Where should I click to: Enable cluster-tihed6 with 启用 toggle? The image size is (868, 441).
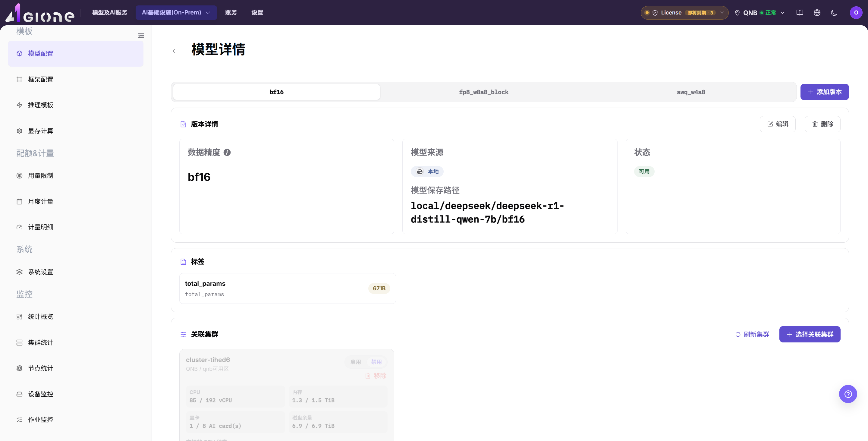click(x=356, y=362)
